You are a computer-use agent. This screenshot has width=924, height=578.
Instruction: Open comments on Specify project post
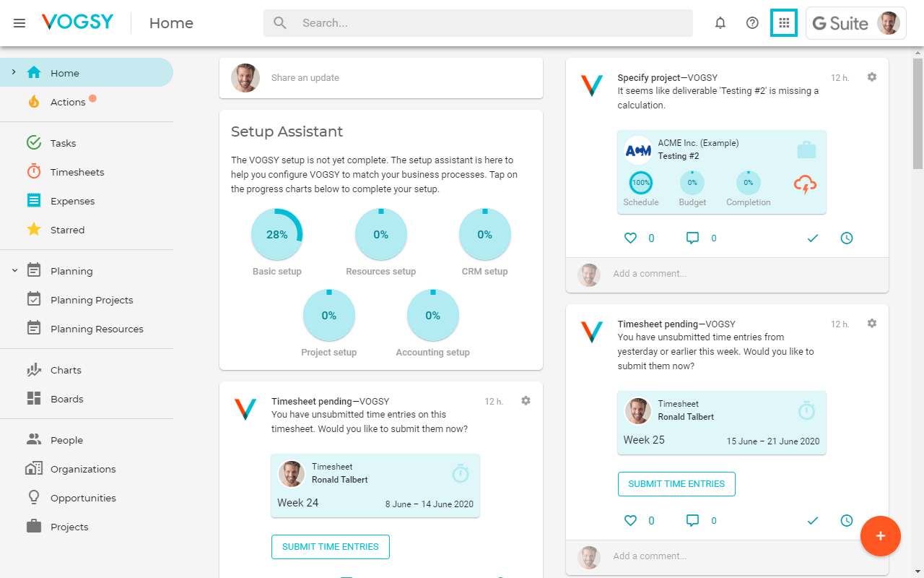[692, 238]
